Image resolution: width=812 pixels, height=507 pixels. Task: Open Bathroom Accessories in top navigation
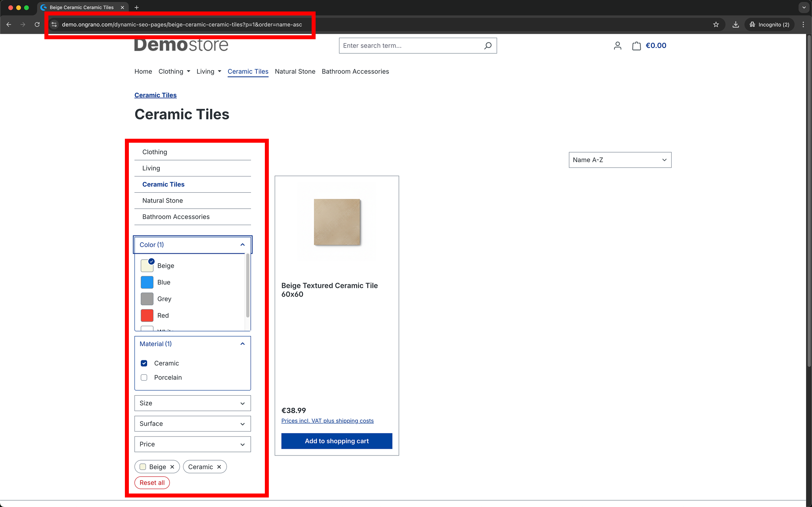click(355, 71)
